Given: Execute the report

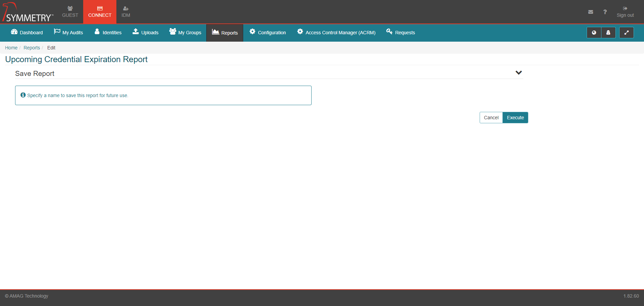Looking at the screenshot, I should [515, 118].
